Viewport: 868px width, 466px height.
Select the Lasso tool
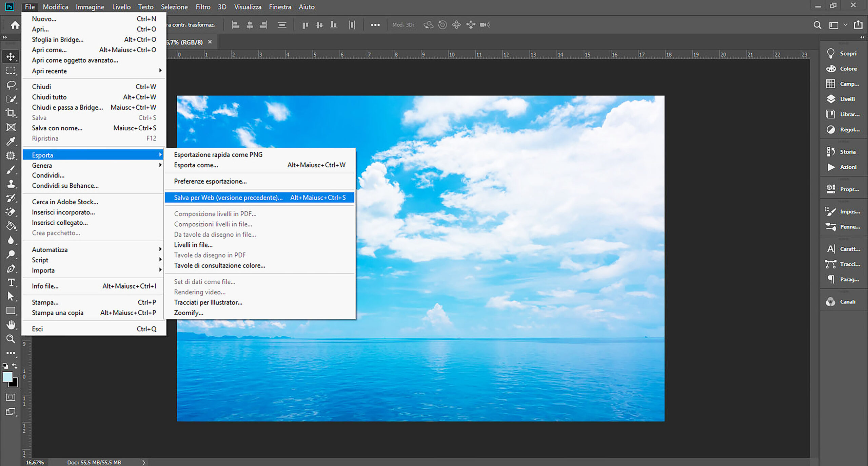(x=11, y=85)
